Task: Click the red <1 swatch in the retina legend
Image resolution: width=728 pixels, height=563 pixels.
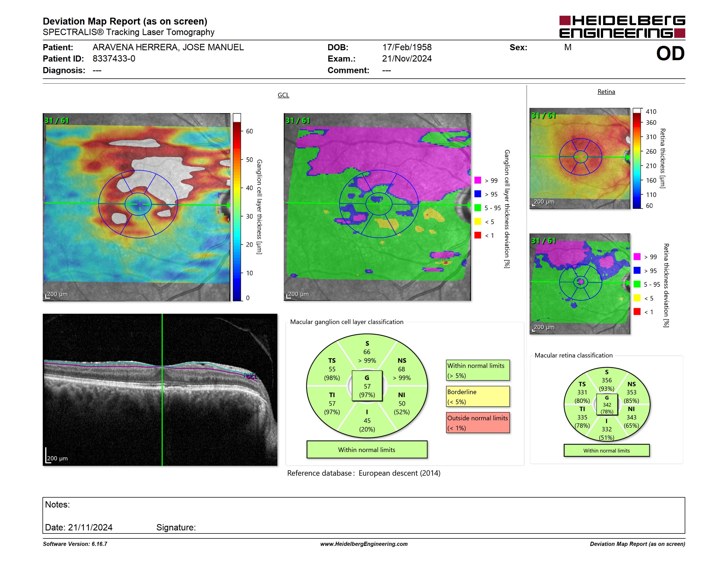Action: 637,312
